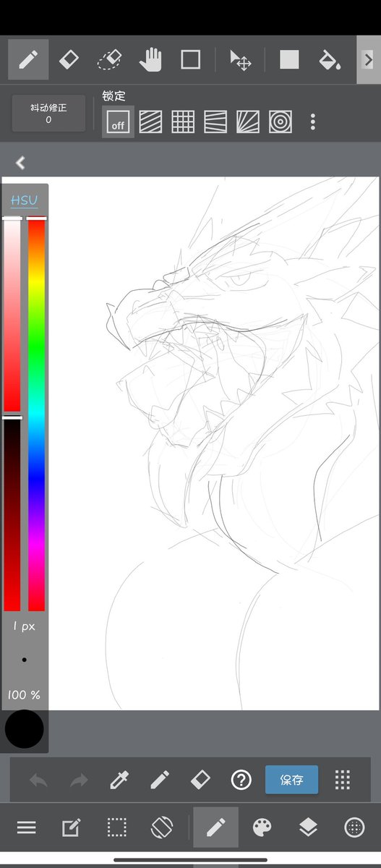The image size is (381, 868).
Task: Open the hamburger main menu
Action: pos(26,827)
